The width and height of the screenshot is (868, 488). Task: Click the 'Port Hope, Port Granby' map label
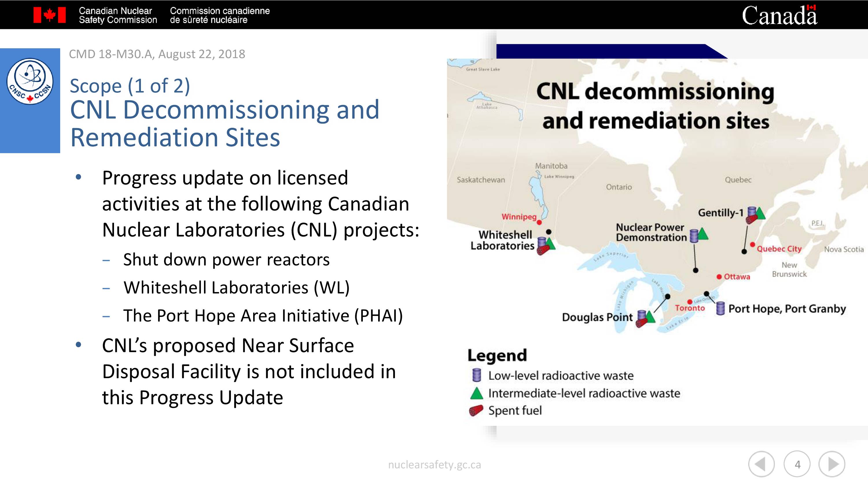[787, 308]
